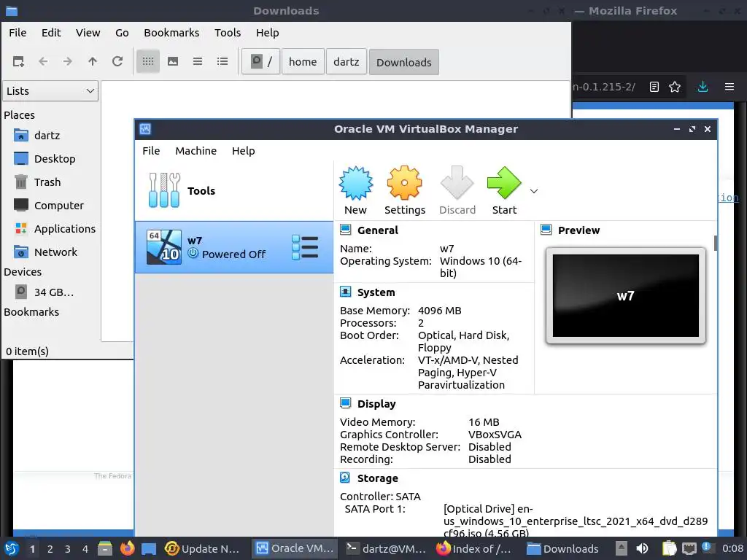This screenshot has width=747, height=560.
Task: Open Network in Places sidebar
Action: click(x=46, y=252)
